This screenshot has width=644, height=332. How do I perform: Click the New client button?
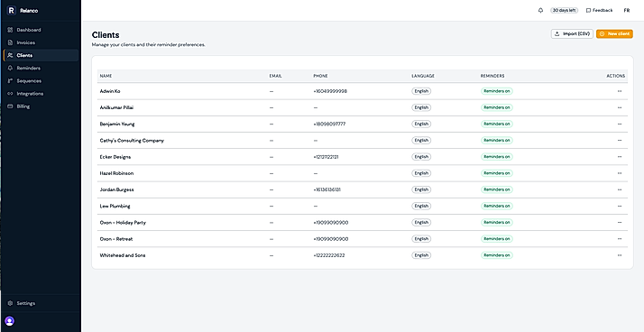(x=614, y=33)
